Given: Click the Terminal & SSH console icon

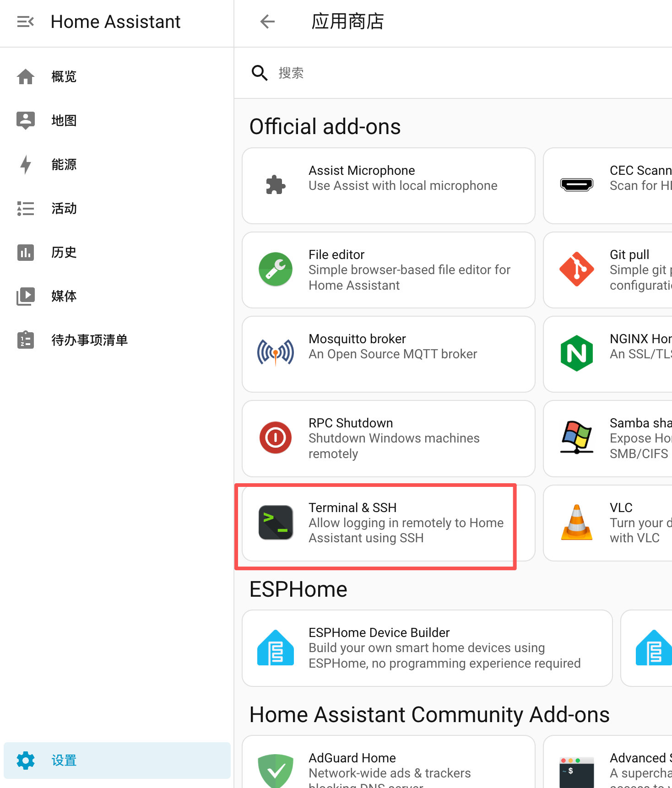Looking at the screenshot, I should click(x=276, y=523).
